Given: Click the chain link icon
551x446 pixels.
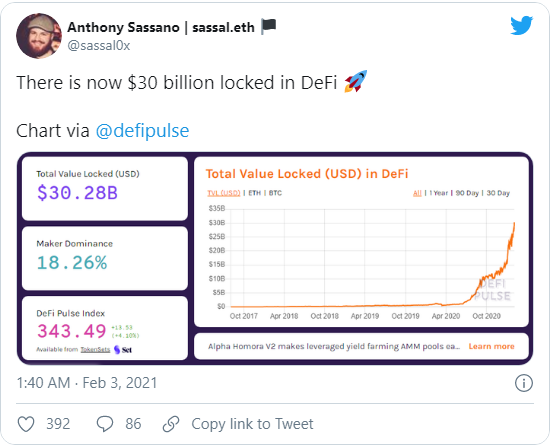Looking at the screenshot, I should click(171, 424).
